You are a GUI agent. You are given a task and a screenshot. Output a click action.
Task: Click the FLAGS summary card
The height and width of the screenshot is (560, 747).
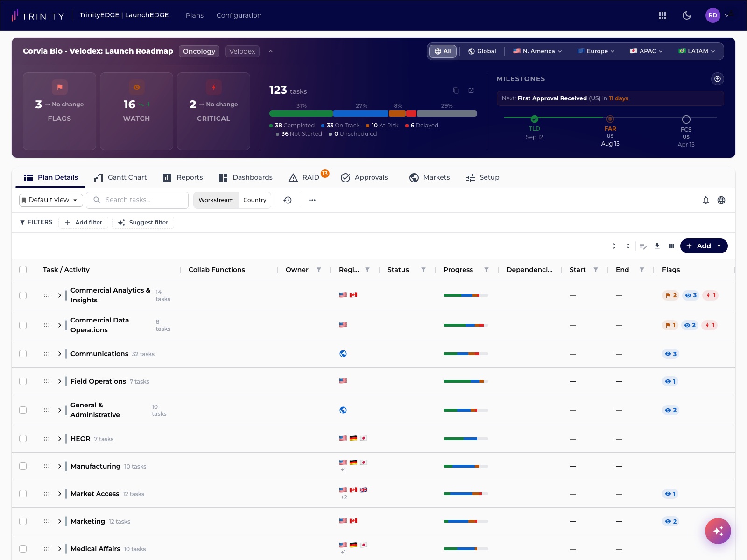click(x=59, y=111)
